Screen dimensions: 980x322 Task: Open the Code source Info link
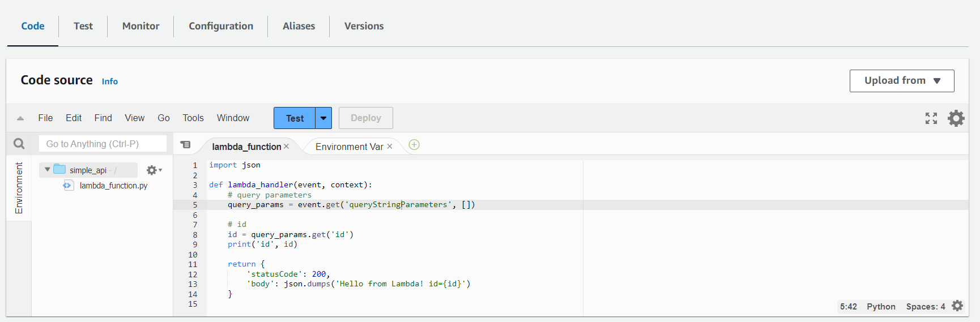point(110,81)
